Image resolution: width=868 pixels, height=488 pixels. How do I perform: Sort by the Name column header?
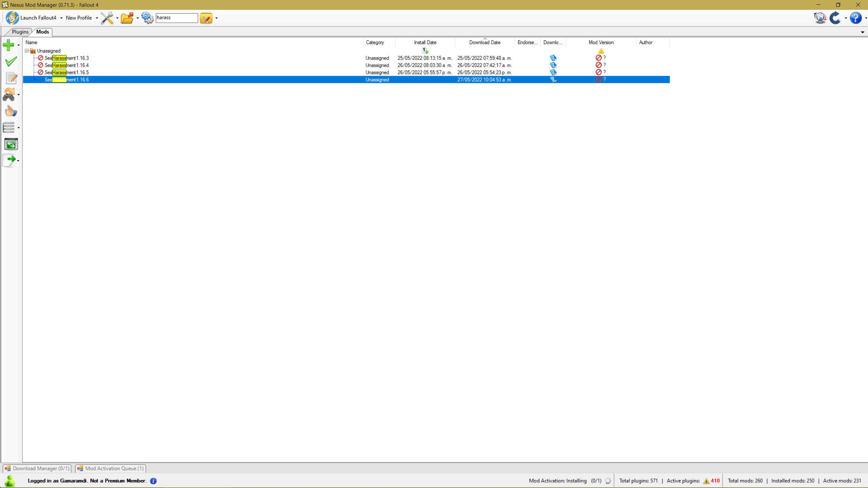[193, 42]
